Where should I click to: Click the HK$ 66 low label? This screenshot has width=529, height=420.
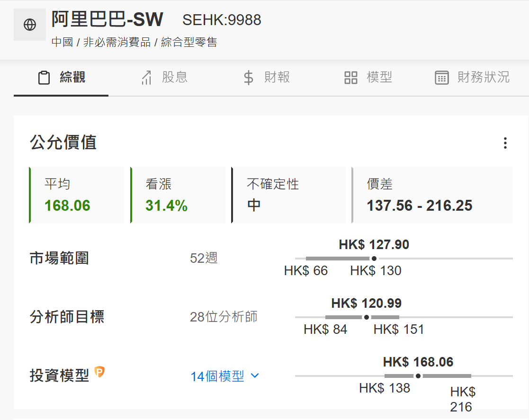coord(306,270)
